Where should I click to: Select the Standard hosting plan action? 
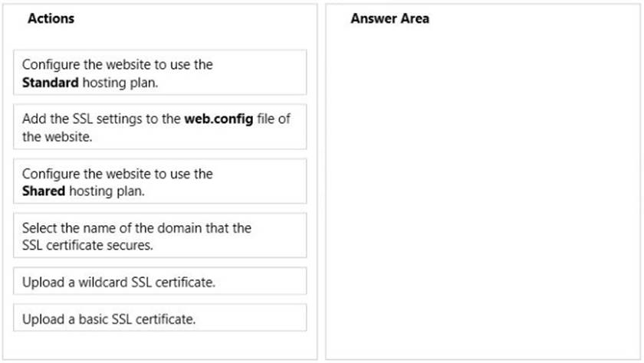159,73
